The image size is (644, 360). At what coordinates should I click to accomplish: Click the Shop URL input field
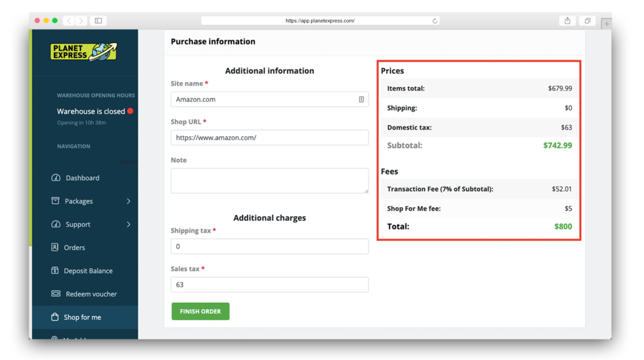(x=269, y=138)
